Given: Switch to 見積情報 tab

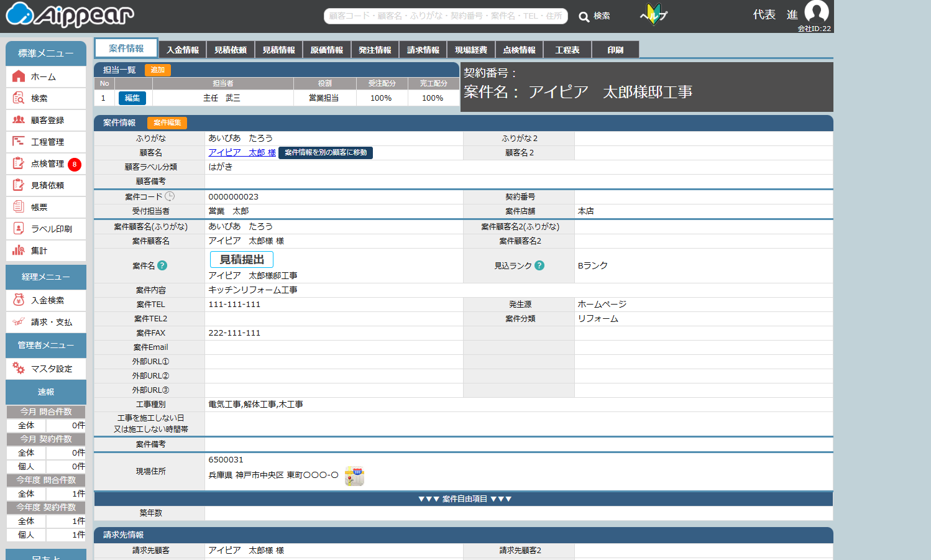Looking at the screenshot, I should click(278, 50).
